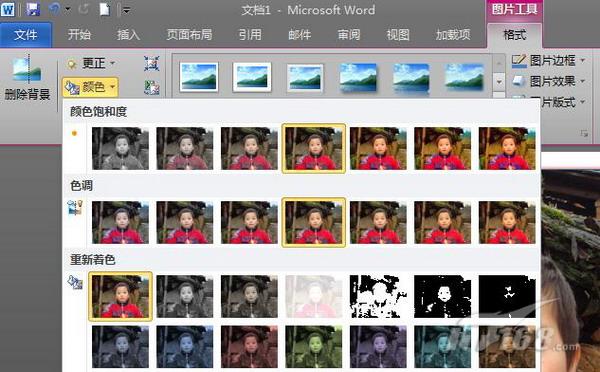Choose the second saturation thumbnail
600x372 pixels.
pos(184,148)
